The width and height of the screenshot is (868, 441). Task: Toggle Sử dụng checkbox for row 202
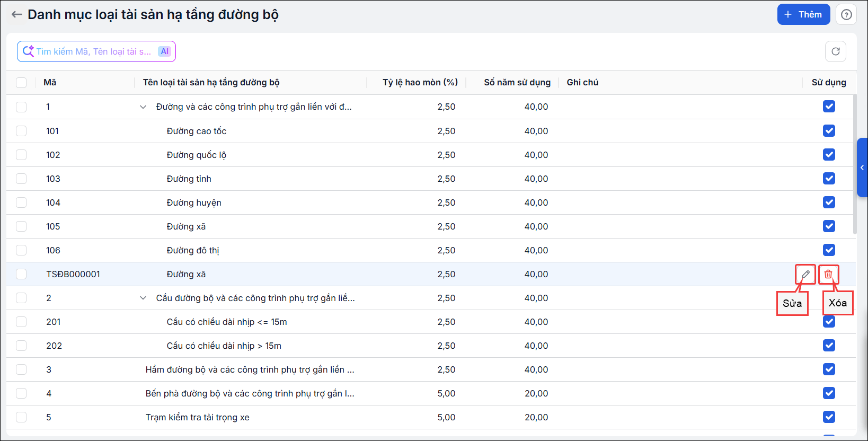(829, 345)
